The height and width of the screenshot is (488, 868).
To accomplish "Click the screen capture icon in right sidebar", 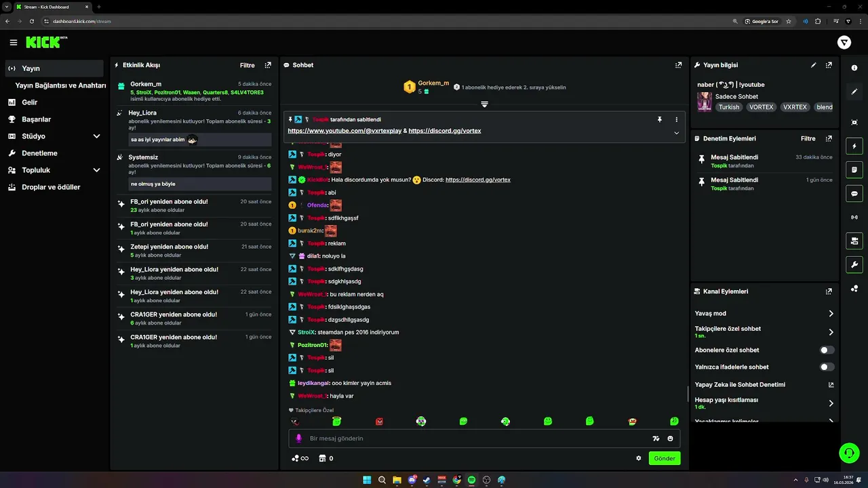I will point(854,122).
